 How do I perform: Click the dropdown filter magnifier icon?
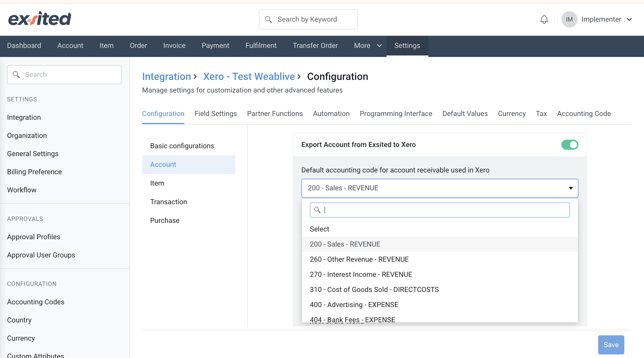pos(317,210)
